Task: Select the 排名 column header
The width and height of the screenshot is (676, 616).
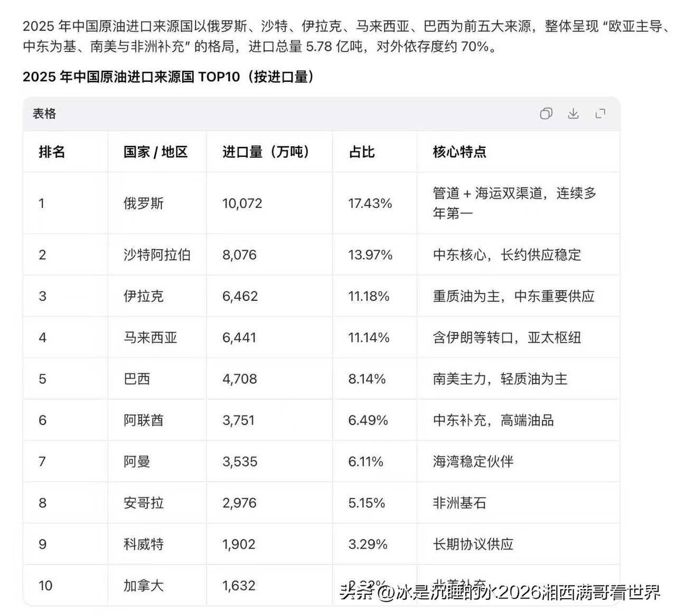Action: tap(51, 153)
